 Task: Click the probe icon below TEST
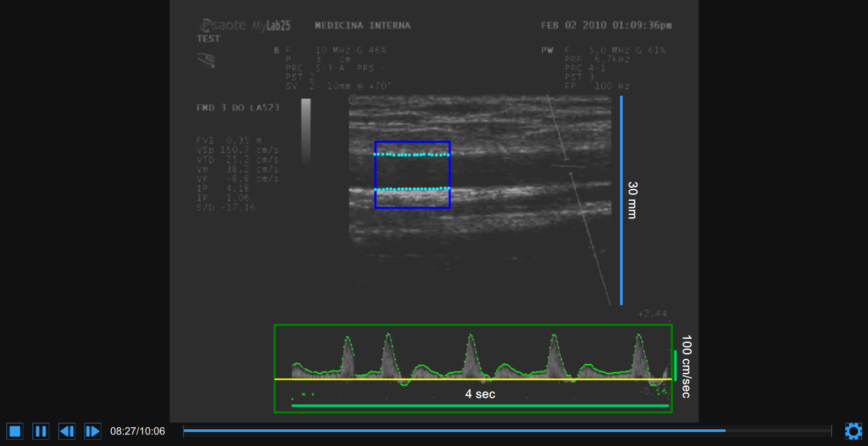206,60
